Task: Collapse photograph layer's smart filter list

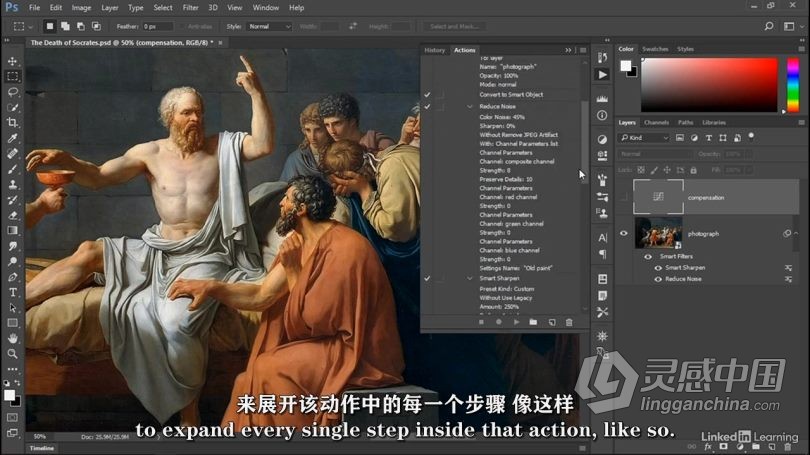Action: pyautogui.click(x=796, y=233)
